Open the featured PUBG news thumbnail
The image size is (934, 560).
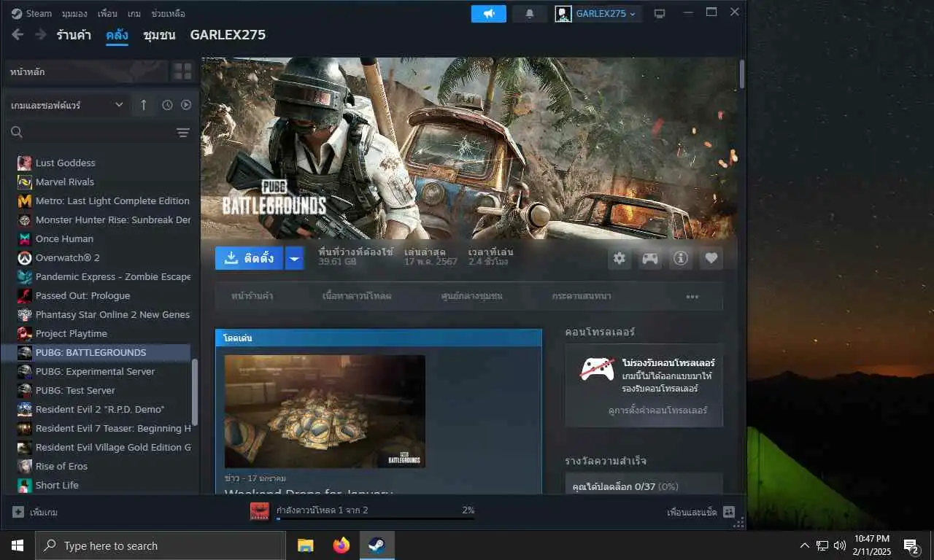pos(325,411)
